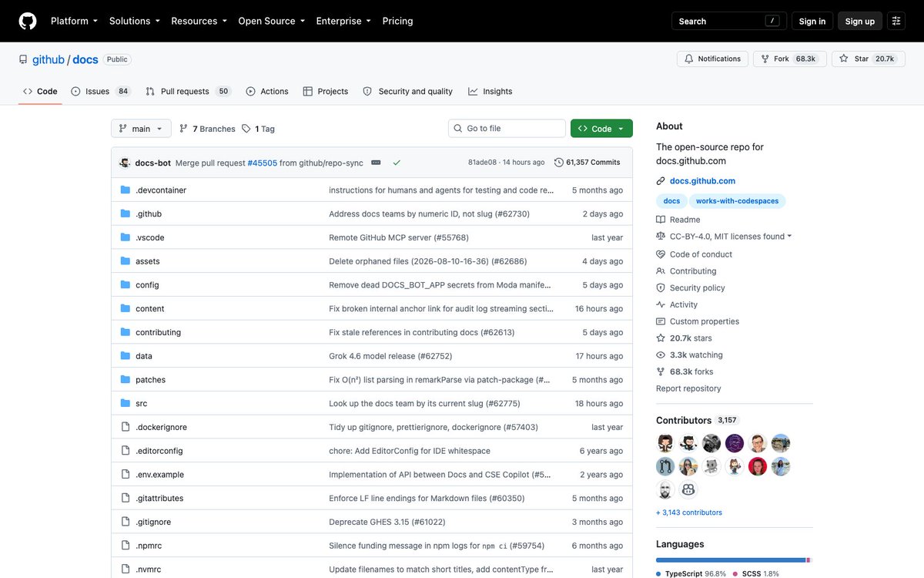
Task: Open the Platform dropdown menu
Action: tap(74, 21)
